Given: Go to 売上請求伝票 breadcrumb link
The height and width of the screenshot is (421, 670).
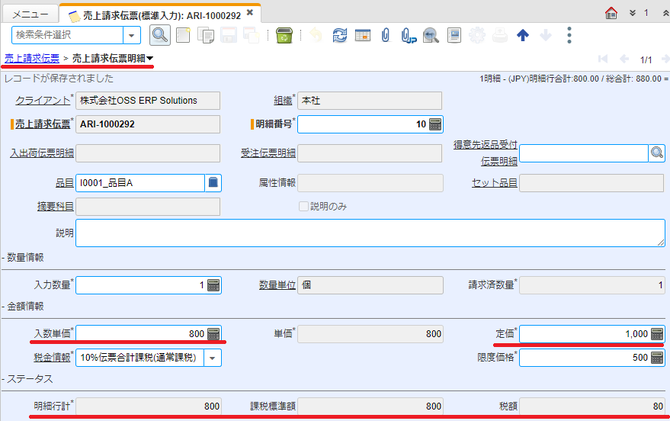Looking at the screenshot, I should (32, 59).
